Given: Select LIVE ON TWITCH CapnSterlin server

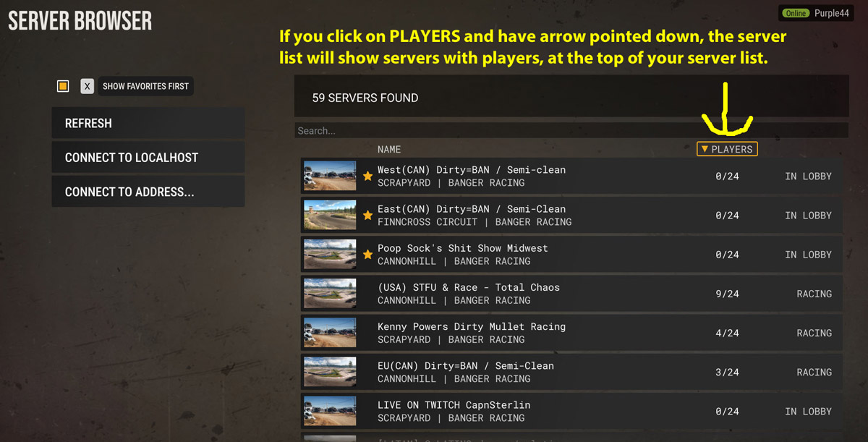Looking at the screenshot, I should (571, 410).
